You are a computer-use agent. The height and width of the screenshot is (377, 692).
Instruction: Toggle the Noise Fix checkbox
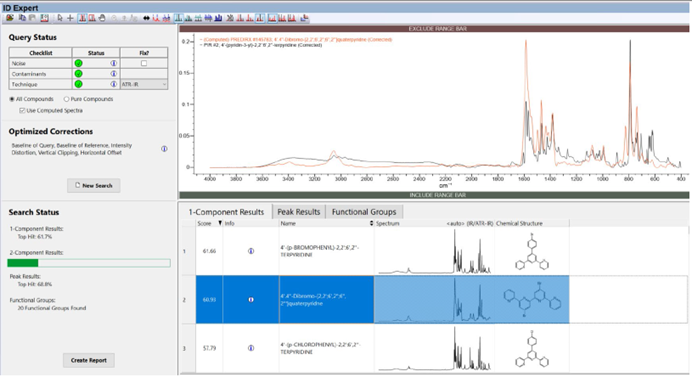[144, 64]
